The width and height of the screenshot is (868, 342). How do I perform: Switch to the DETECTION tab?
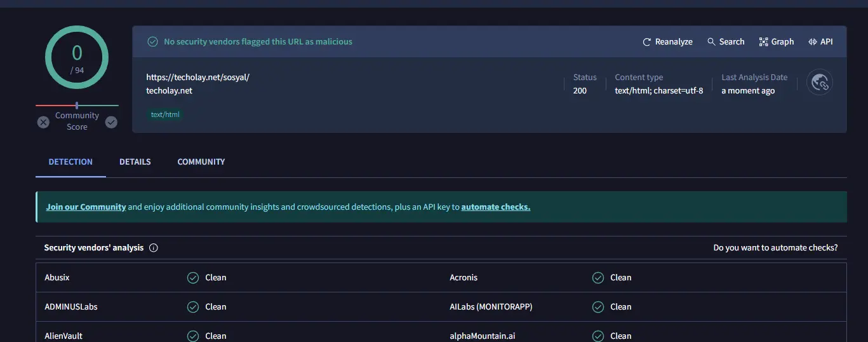(70, 162)
